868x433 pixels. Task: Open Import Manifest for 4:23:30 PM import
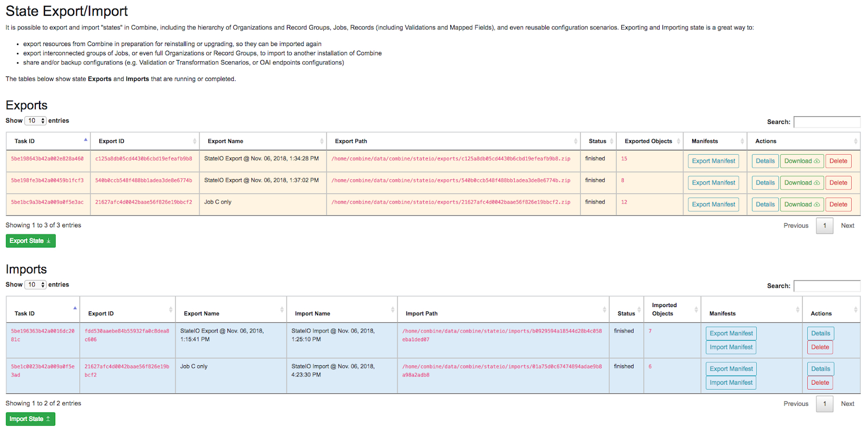(x=731, y=383)
